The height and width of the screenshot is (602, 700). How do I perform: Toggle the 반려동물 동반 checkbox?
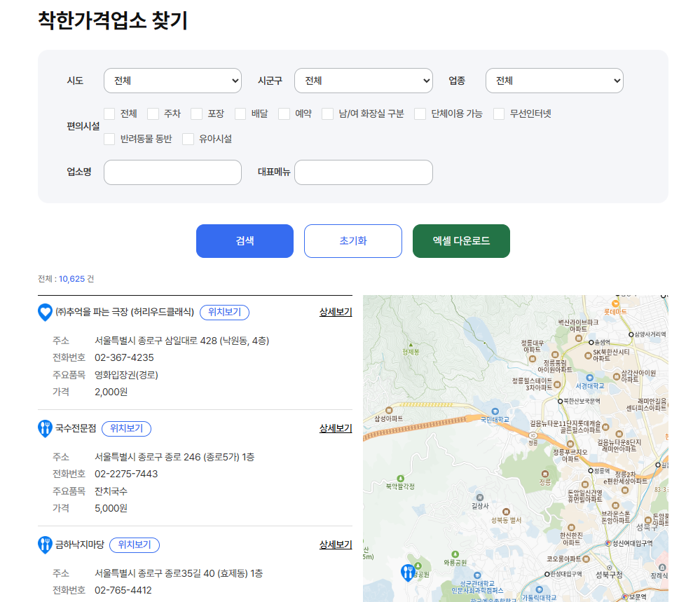pos(109,139)
